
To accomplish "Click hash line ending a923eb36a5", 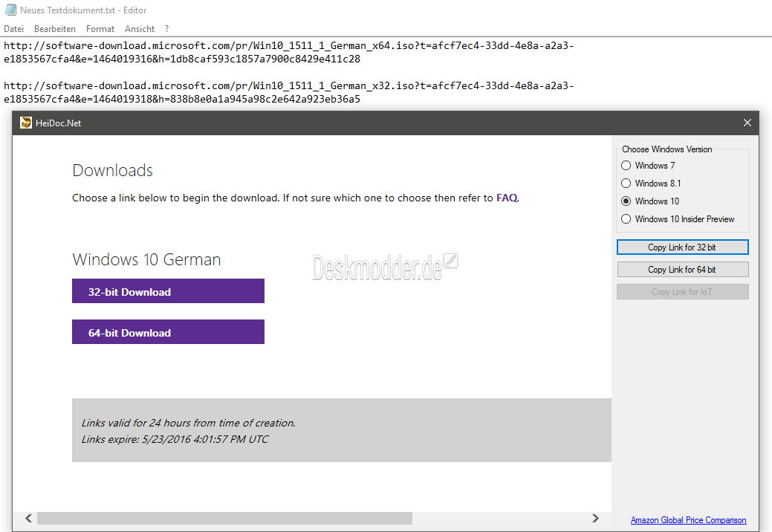I will click(x=182, y=99).
